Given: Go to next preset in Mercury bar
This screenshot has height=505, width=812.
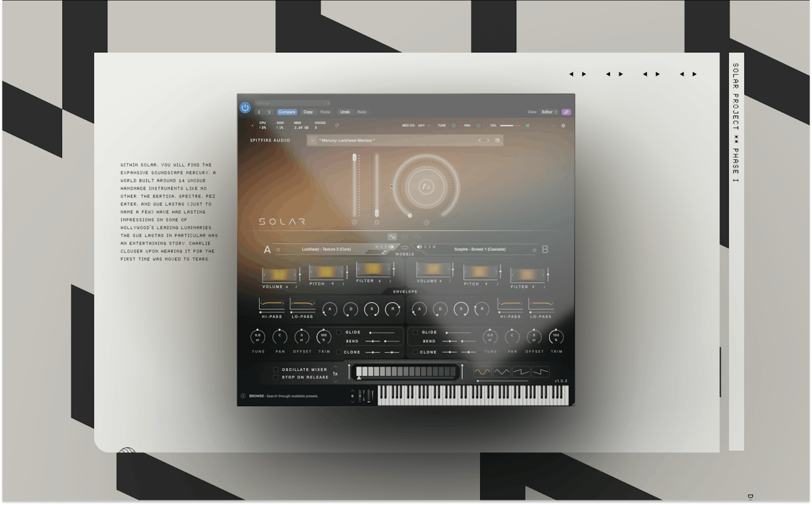Looking at the screenshot, I should pos(488,140).
